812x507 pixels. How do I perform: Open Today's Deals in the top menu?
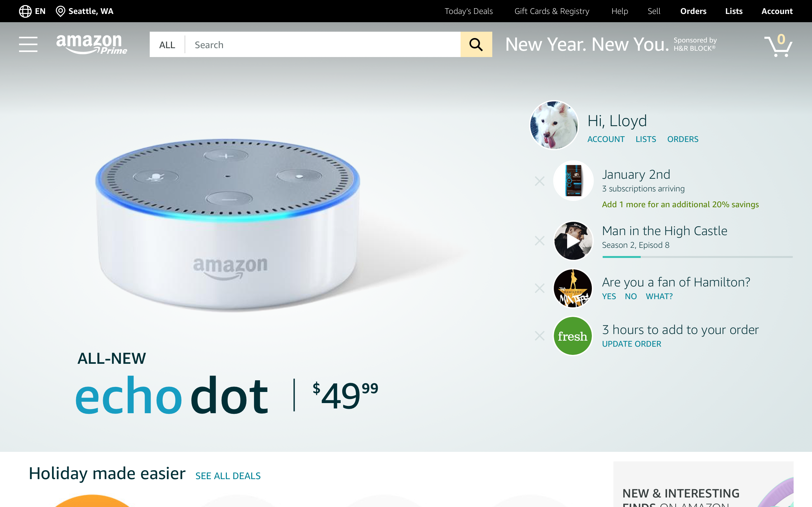[468, 11]
